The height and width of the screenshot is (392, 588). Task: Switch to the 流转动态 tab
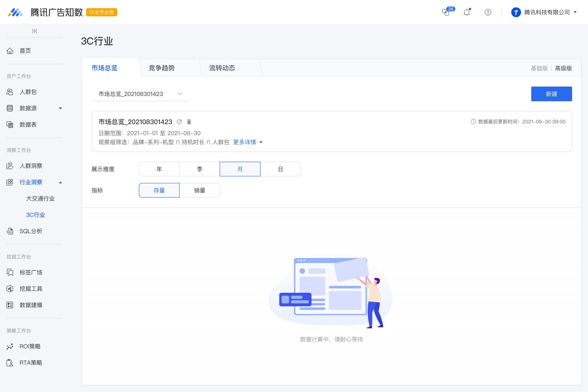click(x=222, y=68)
